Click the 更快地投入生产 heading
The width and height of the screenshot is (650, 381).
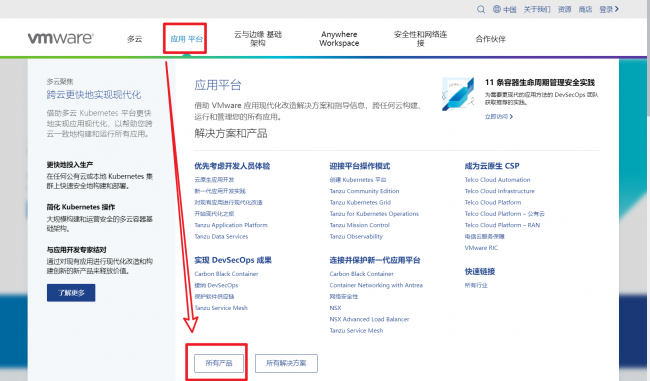[70, 165]
